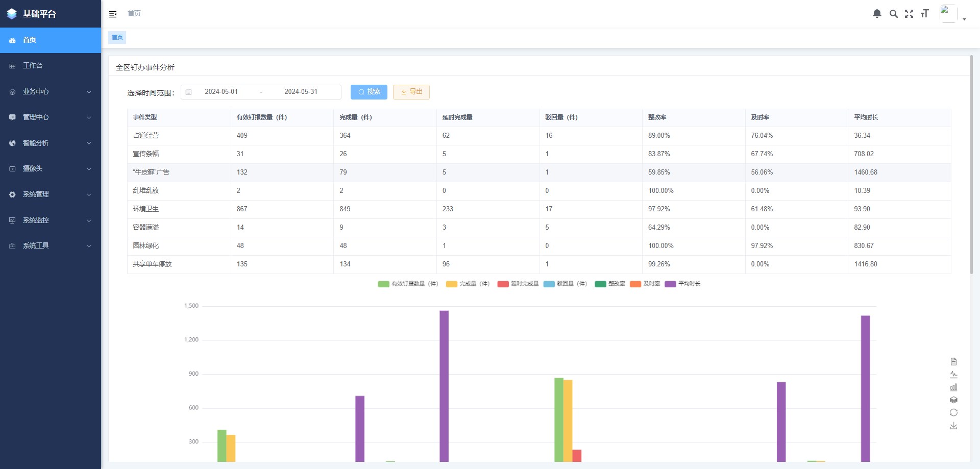Open the user avatar dropdown arrow
This screenshot has height=469, width=980.
click(x=964, y=19)
